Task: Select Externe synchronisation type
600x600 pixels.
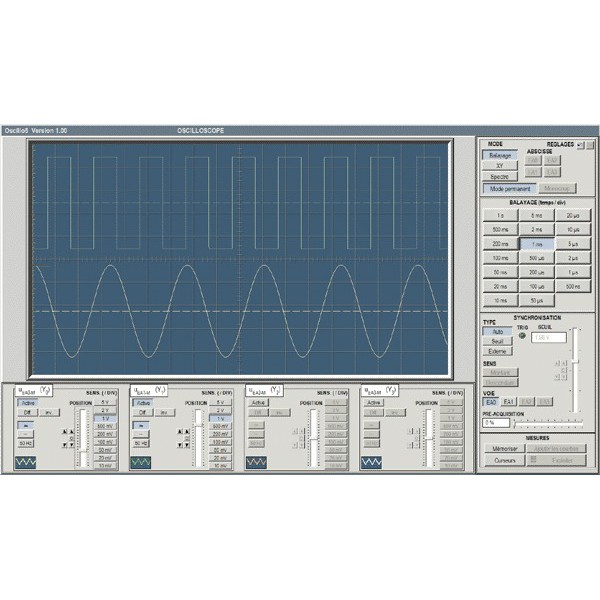Action: coord(497,351)
